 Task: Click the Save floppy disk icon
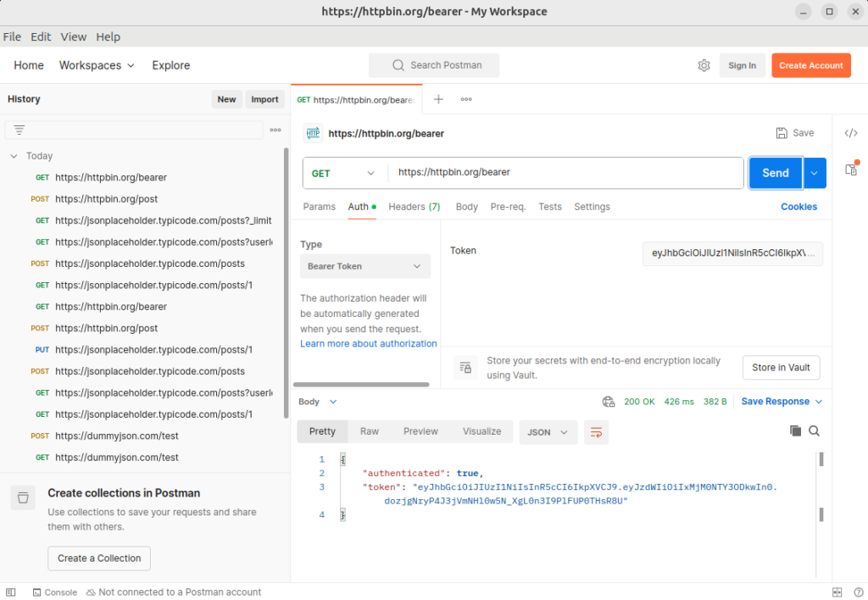tap(781, 133)
